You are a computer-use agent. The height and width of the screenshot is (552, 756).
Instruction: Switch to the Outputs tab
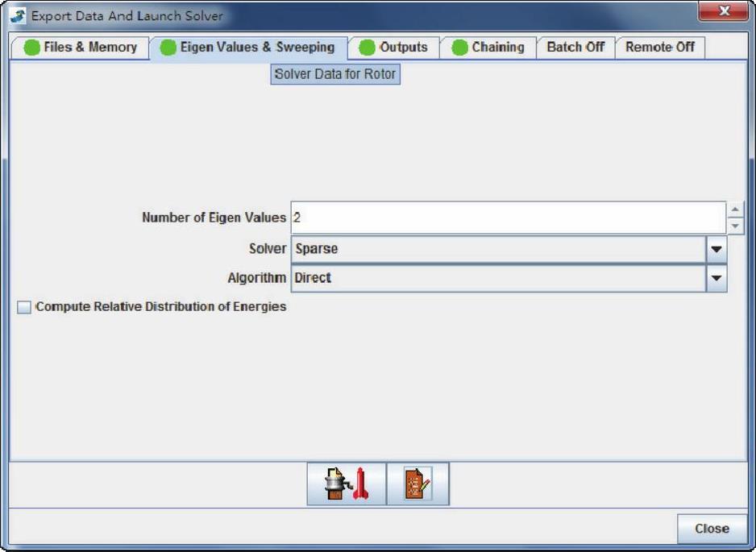tap(393, 48)
